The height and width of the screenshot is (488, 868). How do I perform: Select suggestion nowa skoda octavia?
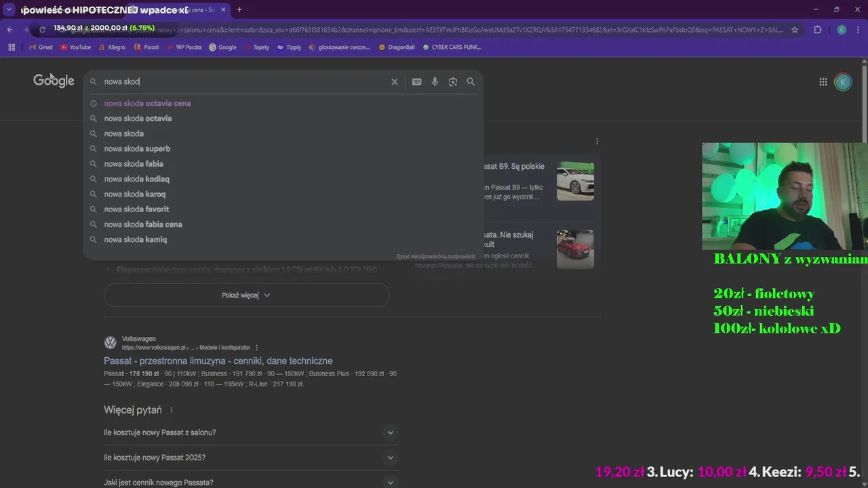283,119
